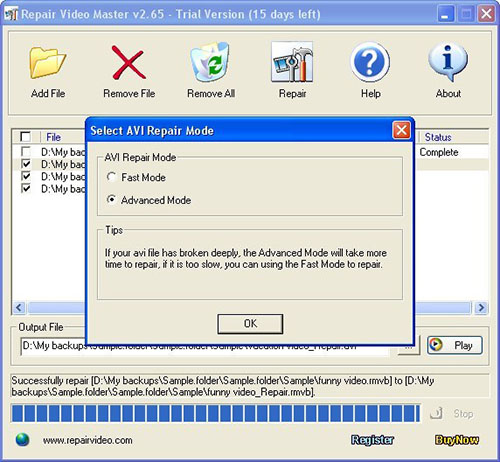Select the Fast Mode radio button

click(x=111, y=177)
